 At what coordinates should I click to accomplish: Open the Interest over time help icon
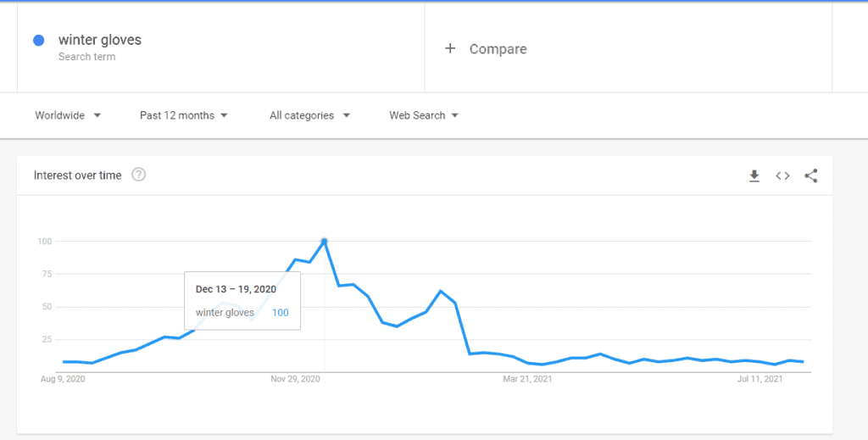138,175
